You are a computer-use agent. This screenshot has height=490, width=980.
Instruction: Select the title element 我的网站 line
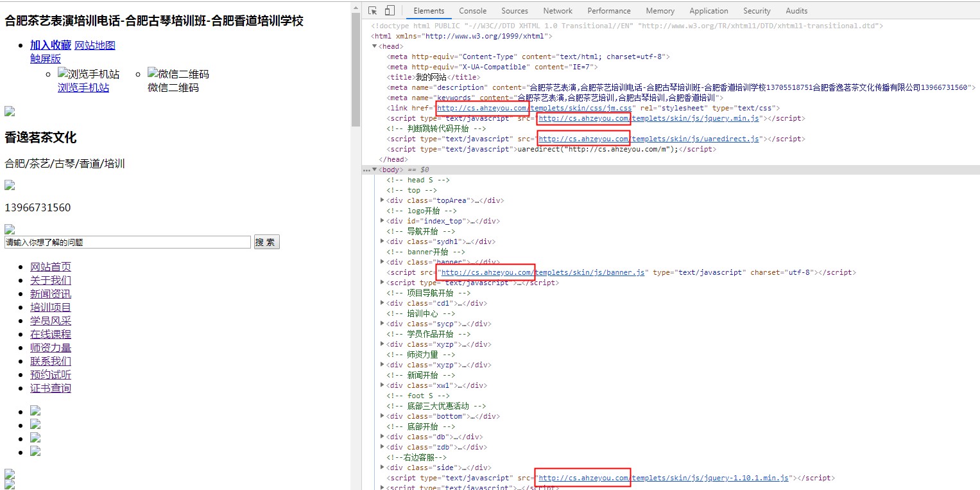pos(433,77)
